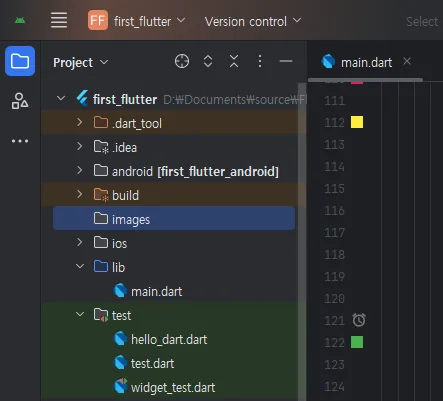This screenshot has height=401, width=443.
Task: Collapse the lib folder
Action: click(x=80, y=266)
